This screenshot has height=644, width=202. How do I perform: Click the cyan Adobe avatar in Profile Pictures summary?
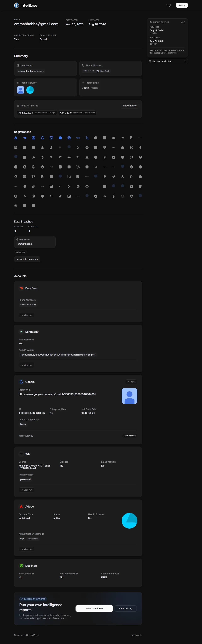pyautogui.click(x=30, y=90)
